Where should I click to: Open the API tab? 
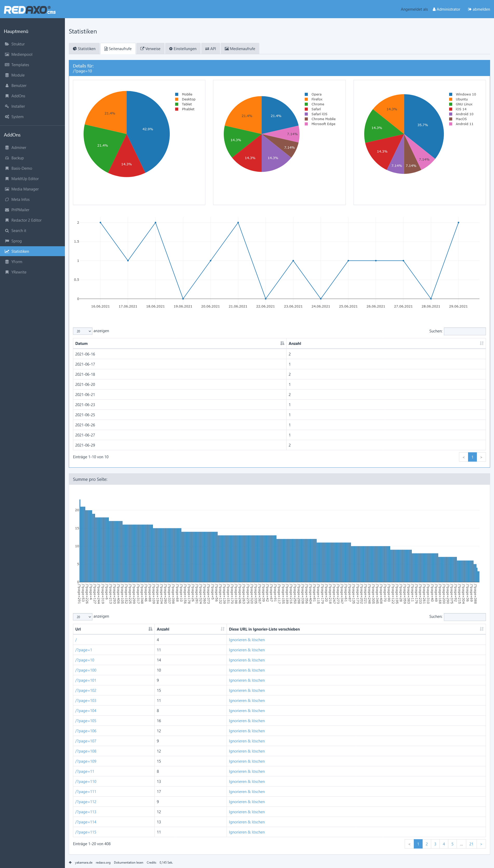[x=210, y=49]
